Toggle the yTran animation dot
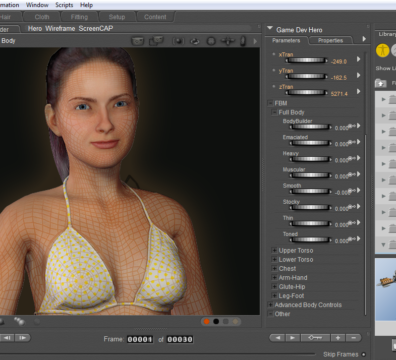 pos(274,70)
